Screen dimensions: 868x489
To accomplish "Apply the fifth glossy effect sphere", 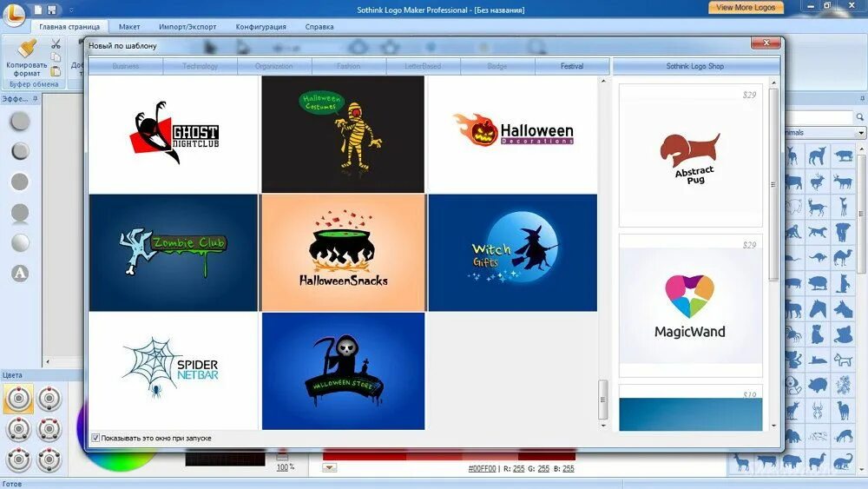I will tap(20, 242).
